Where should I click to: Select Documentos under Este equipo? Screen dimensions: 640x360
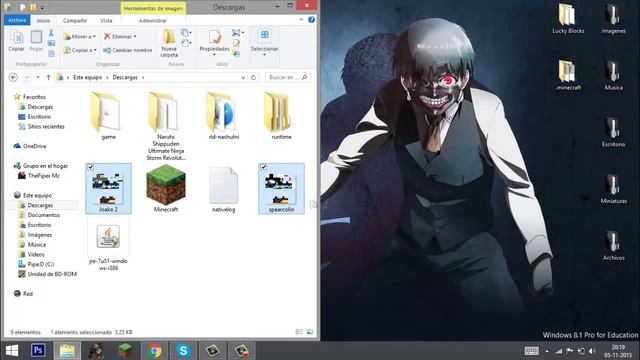point(43,215)
